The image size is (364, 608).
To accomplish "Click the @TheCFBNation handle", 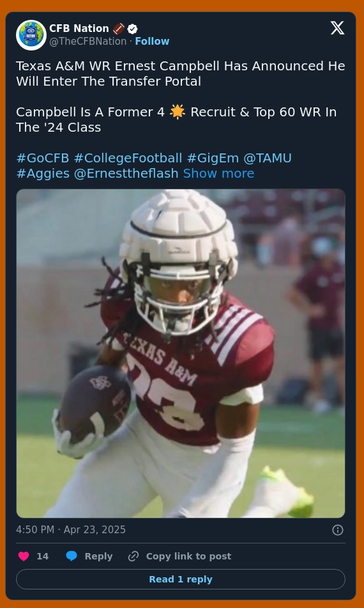I will click(88, 42).
